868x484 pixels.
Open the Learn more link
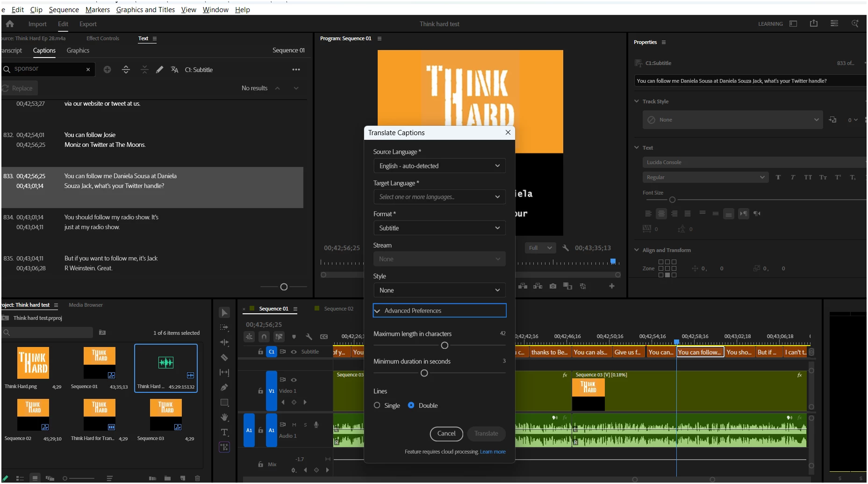click(493, 452)
